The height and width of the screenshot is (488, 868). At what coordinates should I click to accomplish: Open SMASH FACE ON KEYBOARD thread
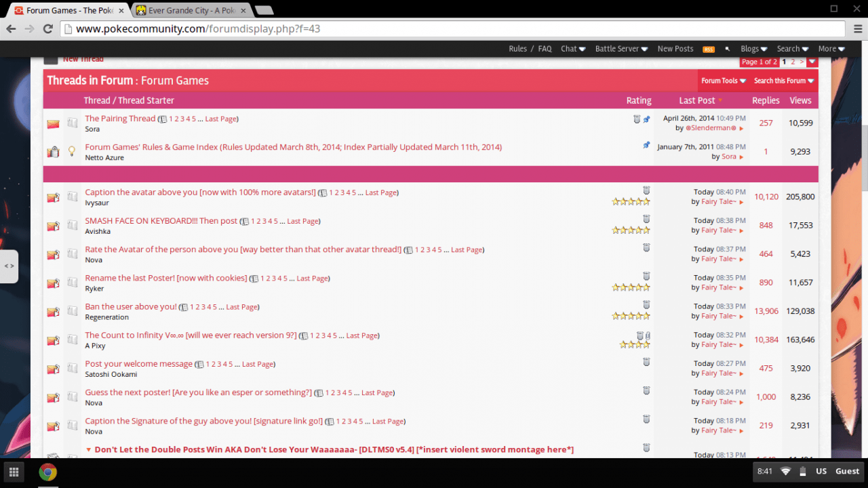pyautogui.click(x=161, y=221)
